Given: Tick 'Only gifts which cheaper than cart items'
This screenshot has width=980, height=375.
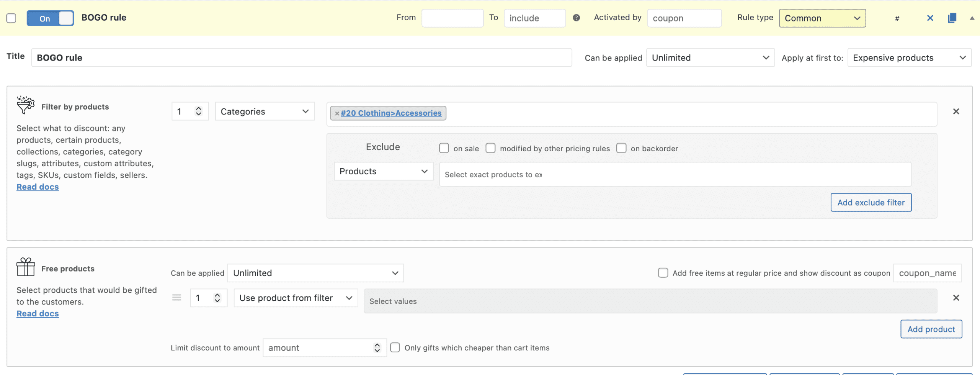Looking at the screenshot, I should pos(395,347).
